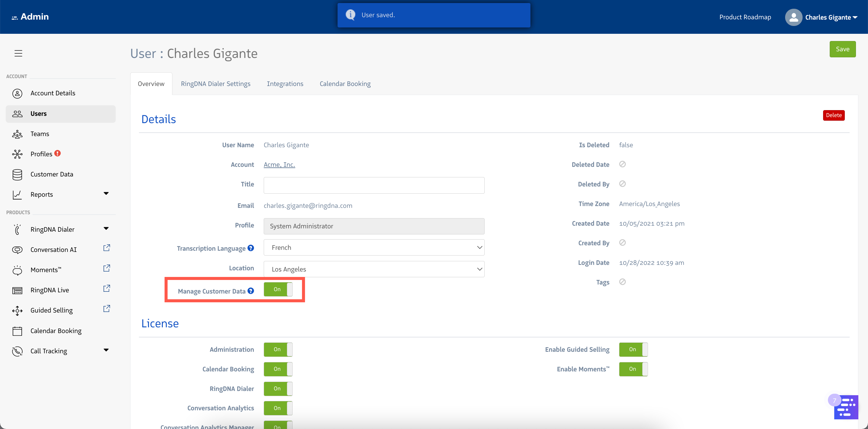Disable Enable Guided Selling toggle
This screenshot has width=868, height=429.
click(633, 349)
